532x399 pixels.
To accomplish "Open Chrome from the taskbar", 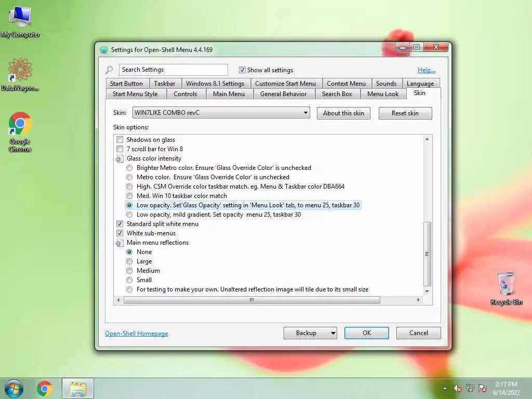I will 45,389.
